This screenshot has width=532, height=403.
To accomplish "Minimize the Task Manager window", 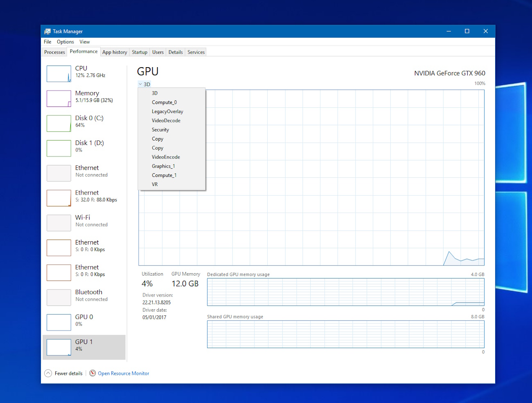I will click(x=449, y=31).
